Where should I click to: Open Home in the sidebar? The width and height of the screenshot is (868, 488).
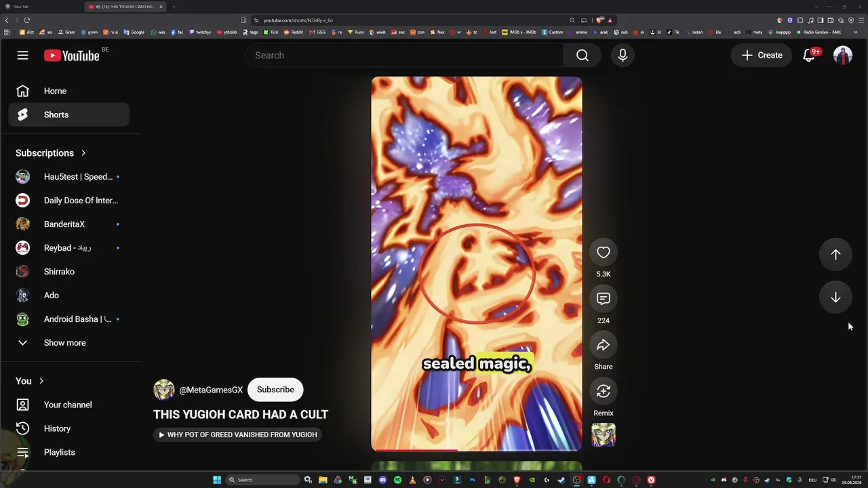click(x=69, y=91)
